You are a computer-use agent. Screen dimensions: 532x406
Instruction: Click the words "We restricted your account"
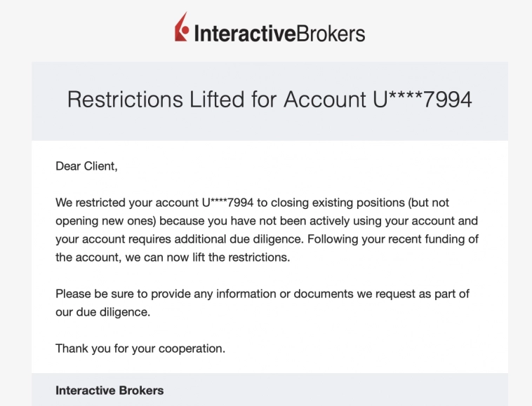coord(126,203)
